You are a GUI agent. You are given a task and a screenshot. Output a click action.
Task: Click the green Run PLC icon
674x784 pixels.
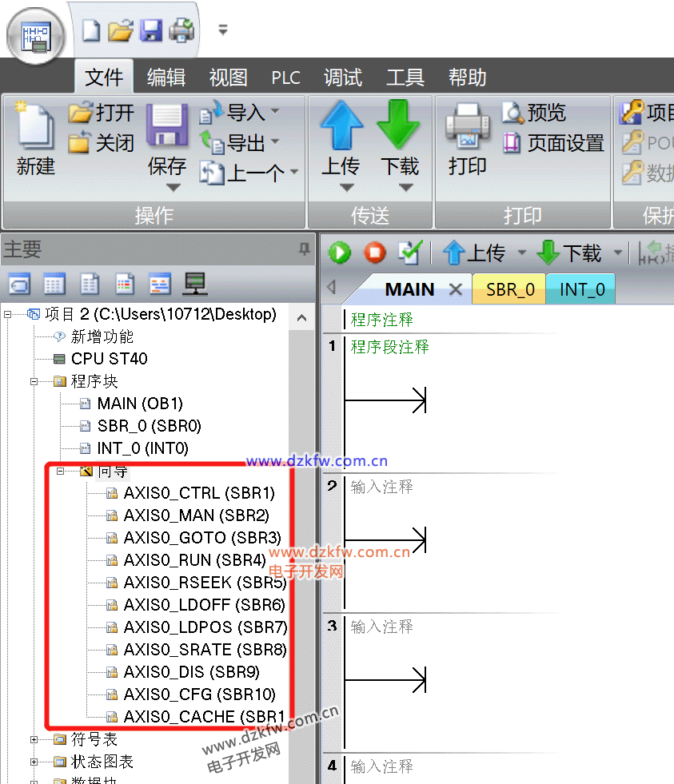[340, 253]
